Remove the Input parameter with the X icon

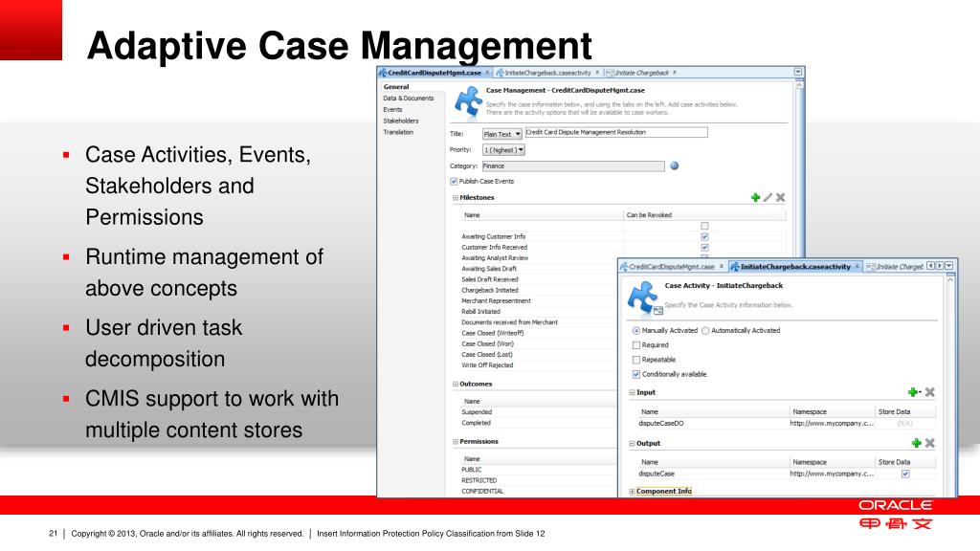point(930,392)
